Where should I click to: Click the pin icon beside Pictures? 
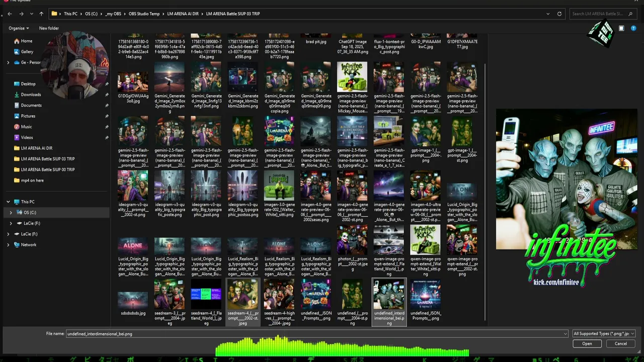[x=107, y=116]
